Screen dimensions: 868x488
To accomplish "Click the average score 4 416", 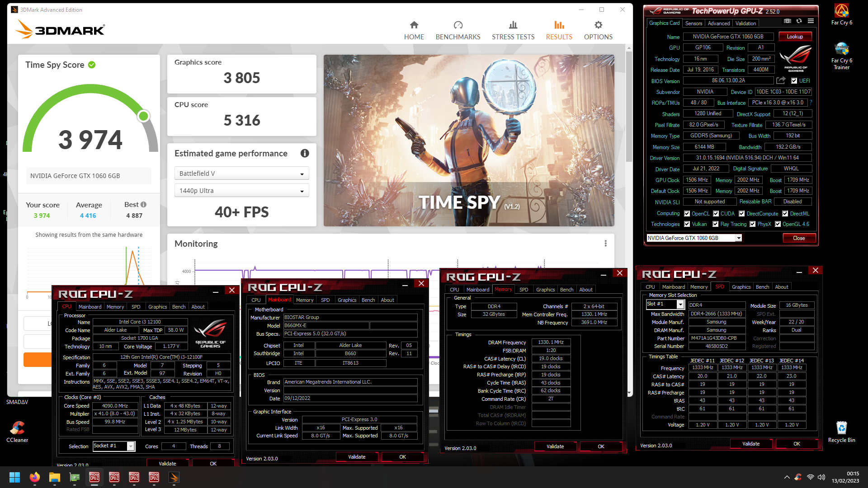I will click(x=88, y=216).
